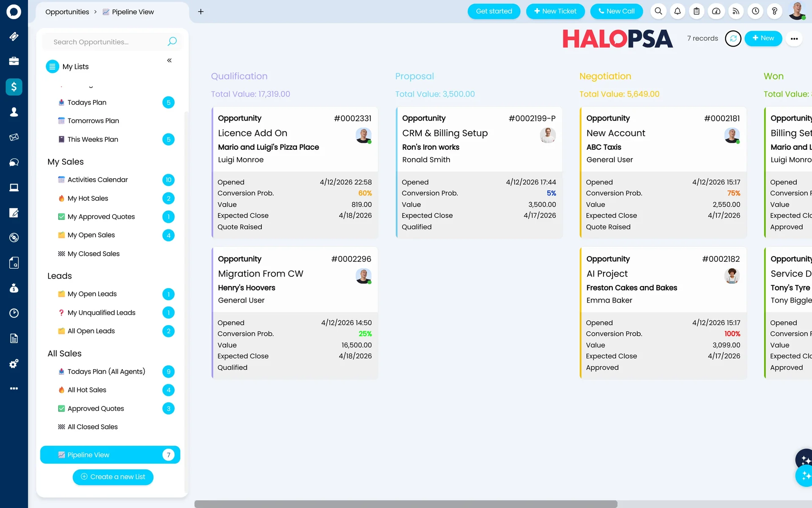Open the edit note icon in sidebar
The height and width of the screenshot is (508, 812).
tap(14, 213)
